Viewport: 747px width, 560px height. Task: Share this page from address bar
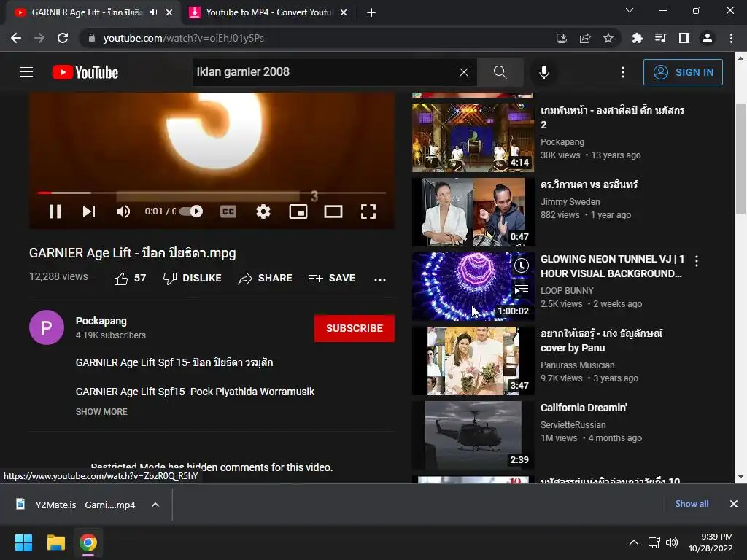pos(585,38)
